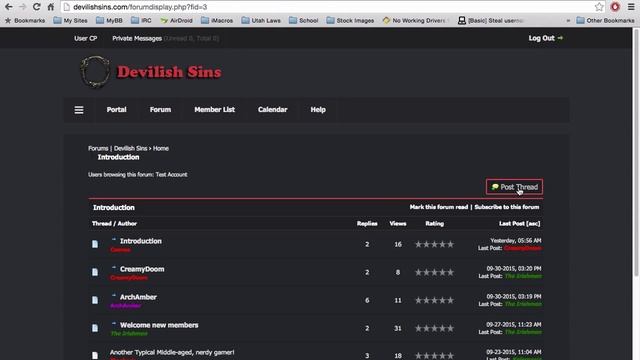Image resolution: width=640 pixels, height=360 pixels.
Task: Click the Welcome new members document icon
Action: pos(95,328)
